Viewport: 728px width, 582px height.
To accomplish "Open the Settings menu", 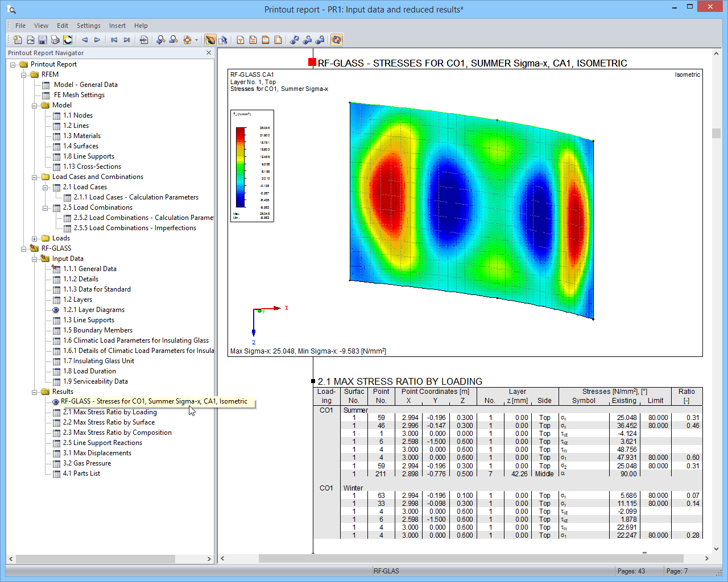I will tap(89, 26).
